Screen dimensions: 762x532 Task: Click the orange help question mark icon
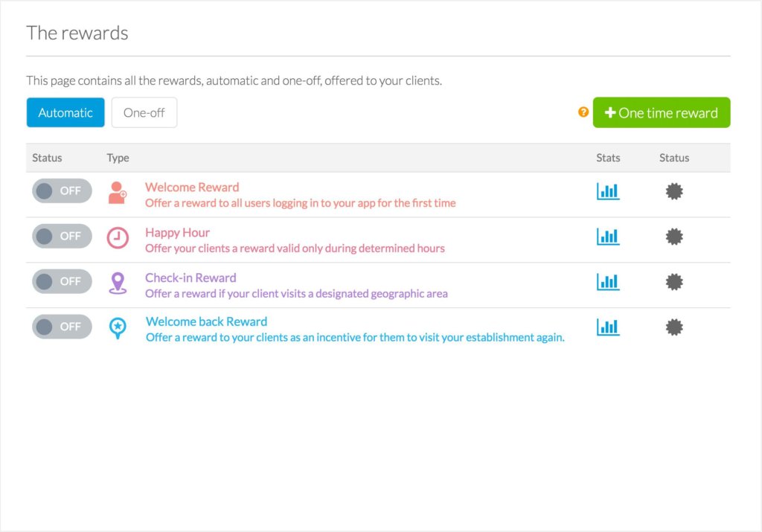583,112
